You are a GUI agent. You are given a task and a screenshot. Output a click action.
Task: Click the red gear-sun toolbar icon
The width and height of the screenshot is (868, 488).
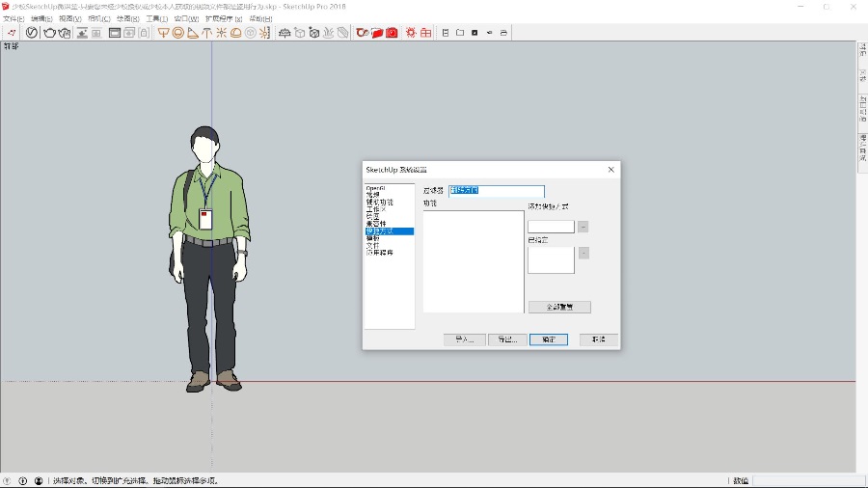click(411, 33)
